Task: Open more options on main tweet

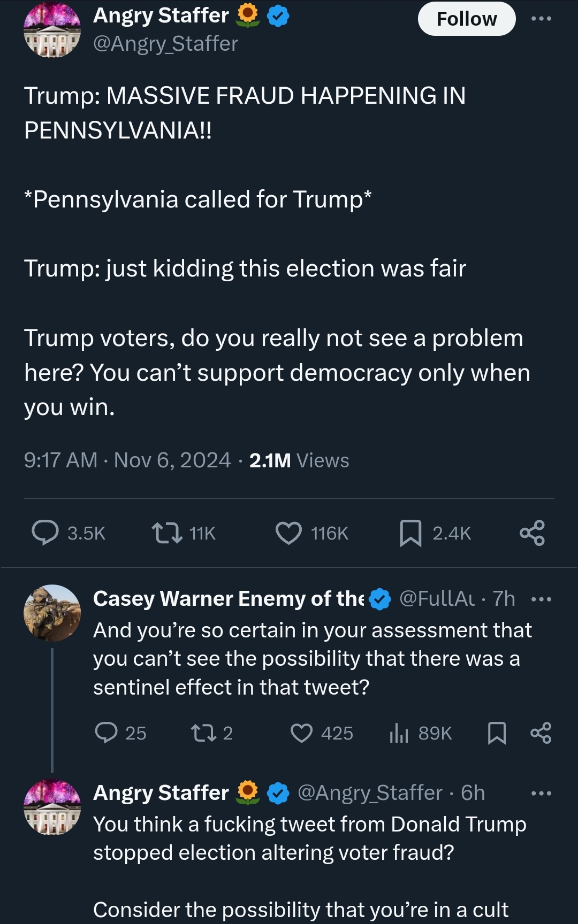Action: point(541,19)
